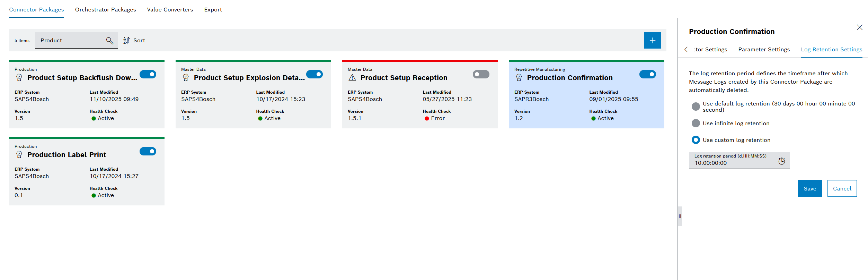Switch to Orchestrator Packages tab
This screenshot has height=280, width=868.
[105, 10]
